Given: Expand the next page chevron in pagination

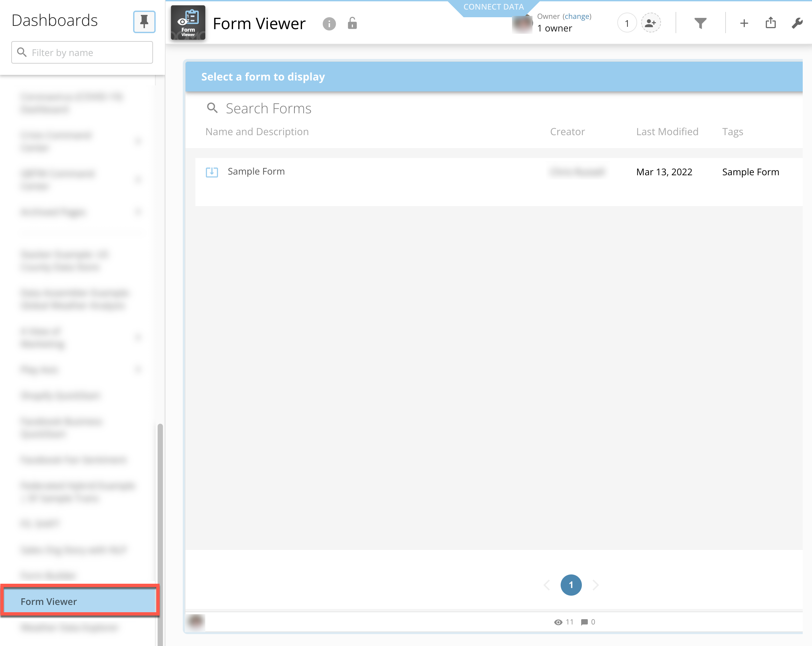Looking at the screenshot, I should 596,585.
